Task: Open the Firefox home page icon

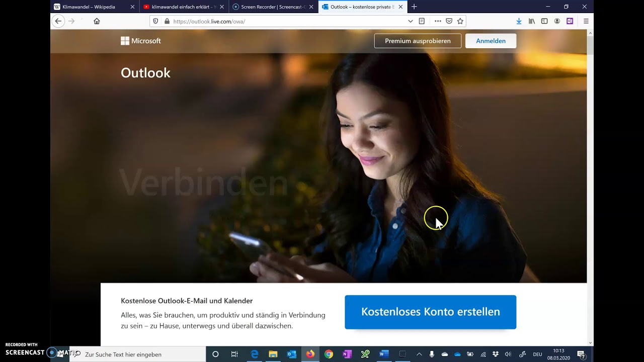Action: (x=97, y=21)
